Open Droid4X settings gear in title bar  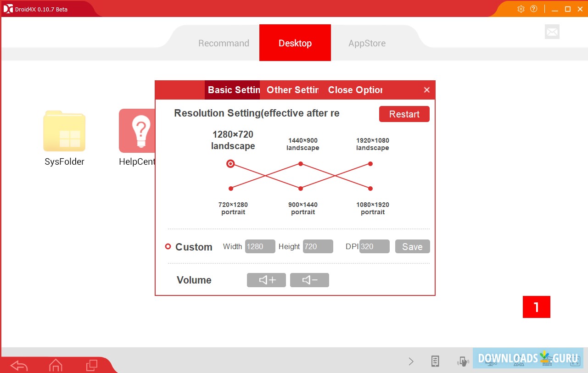point(521,9)
